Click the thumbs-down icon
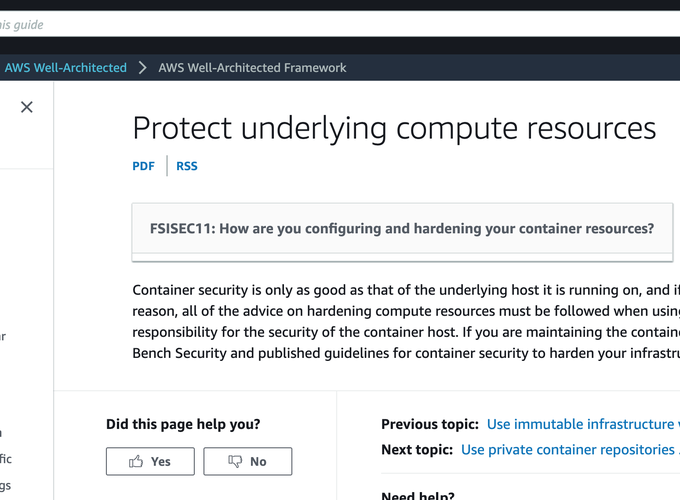The image size is (680, 500). (235, 461)
